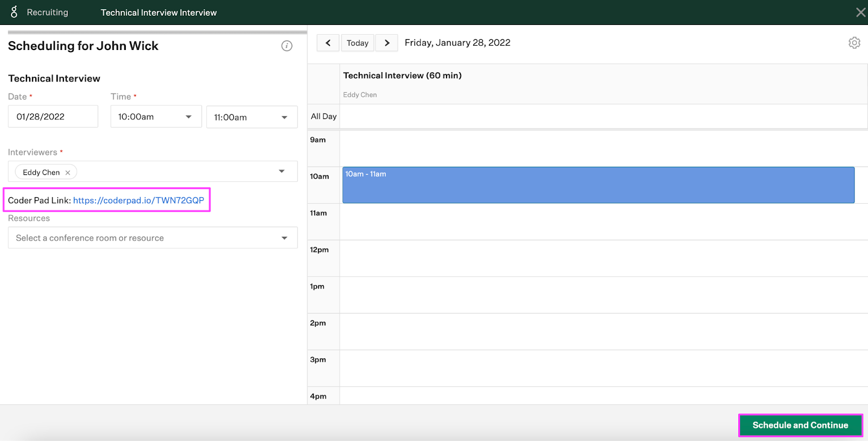Click the 2pm calendar slot

(603, 332)
